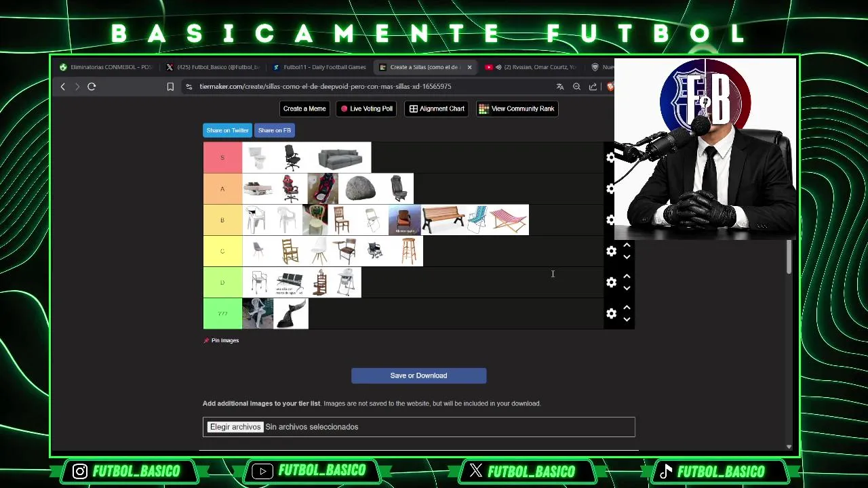Screen dimensions: 868x488
Task: Select the pink striped deck chair in B tier
Action: [509, 220]
